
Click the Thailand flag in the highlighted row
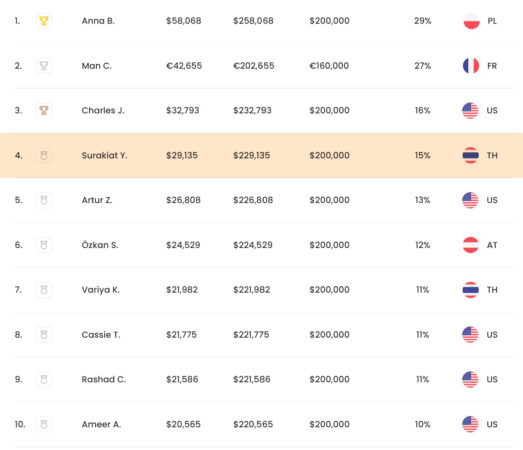click(x=471, y=155)
